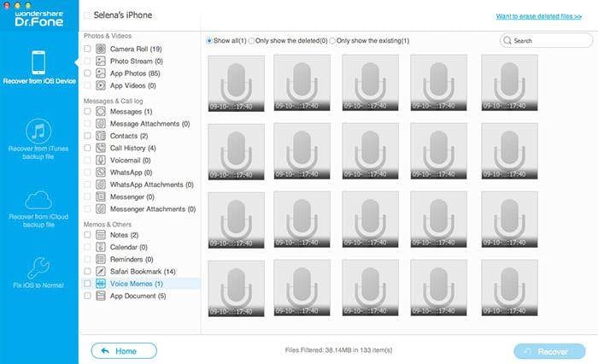Check the Camera Roll (19) checkbox
This screenshot has width=598, height=364.
pos(87,49)
